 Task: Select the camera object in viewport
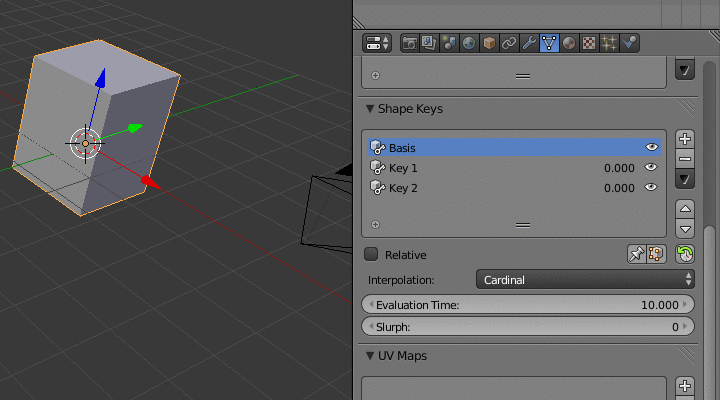click(x=327, y=209)
